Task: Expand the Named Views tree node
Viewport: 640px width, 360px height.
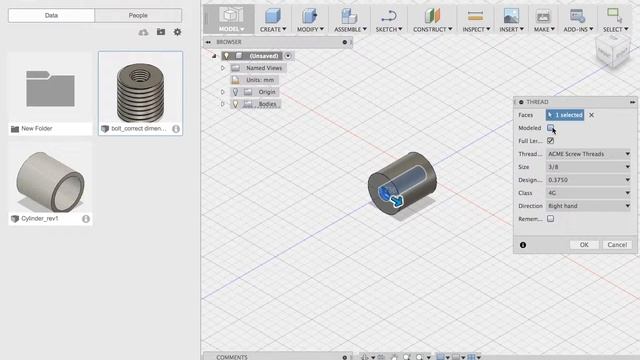Action: point(222,68)
